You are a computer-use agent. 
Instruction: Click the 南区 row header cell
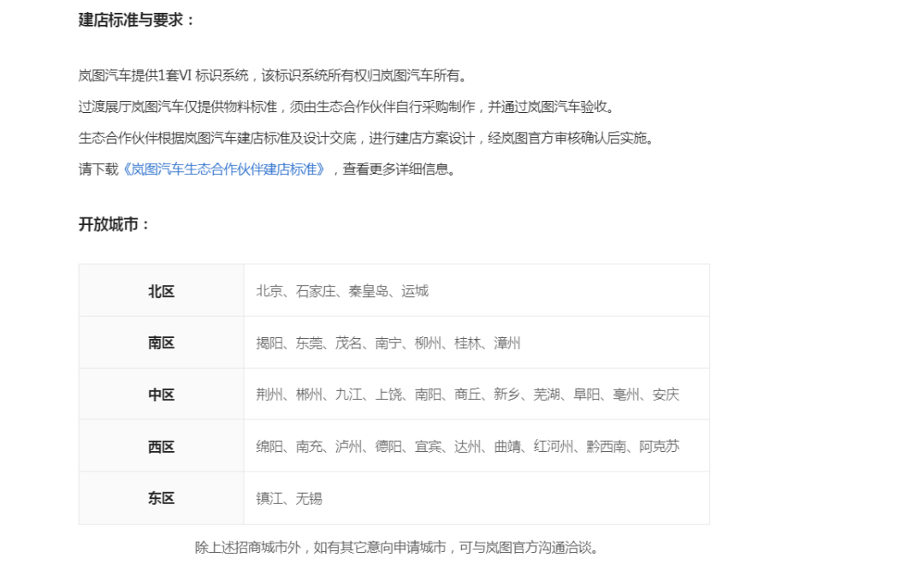tap(162, 342)
